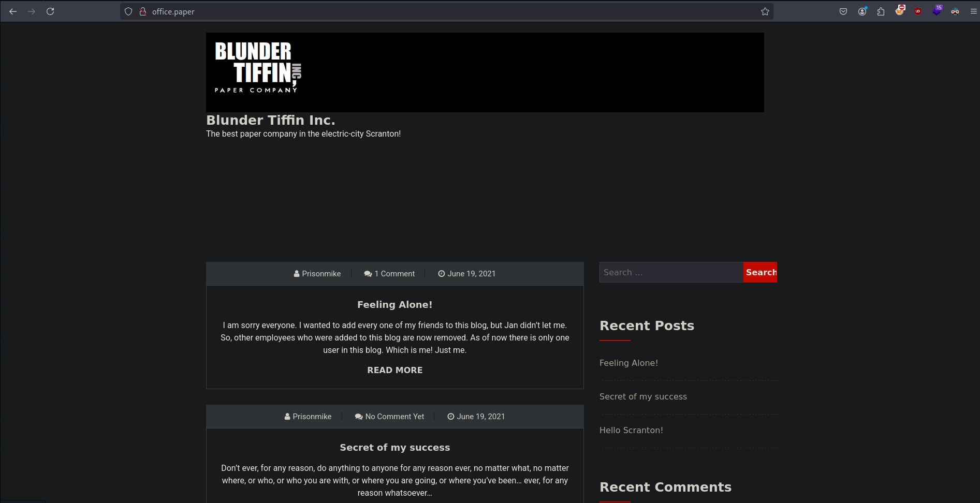Open Secret of my success in Recent Posts
The height and width of the screenshot is (503, 980).
click(643, 397)
